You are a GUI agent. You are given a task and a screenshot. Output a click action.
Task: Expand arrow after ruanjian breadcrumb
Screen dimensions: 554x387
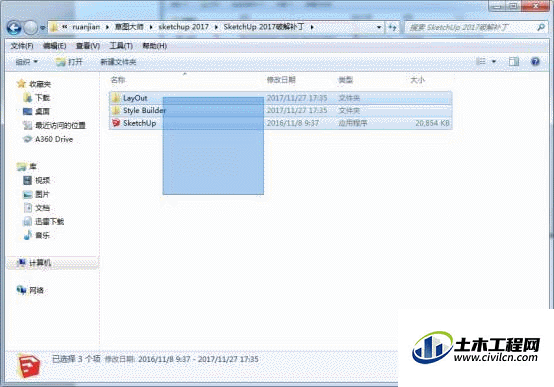pos(107,27)
